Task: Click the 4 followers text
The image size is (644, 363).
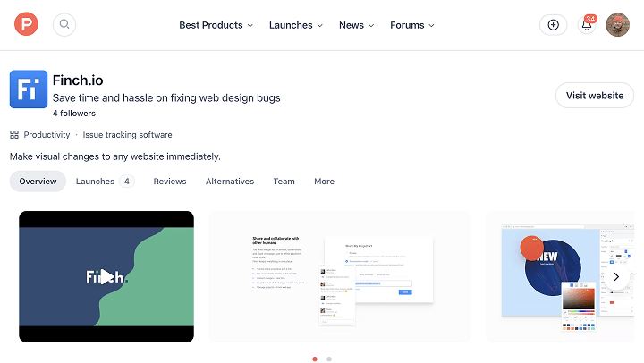Action: click(x=74, y=114)
